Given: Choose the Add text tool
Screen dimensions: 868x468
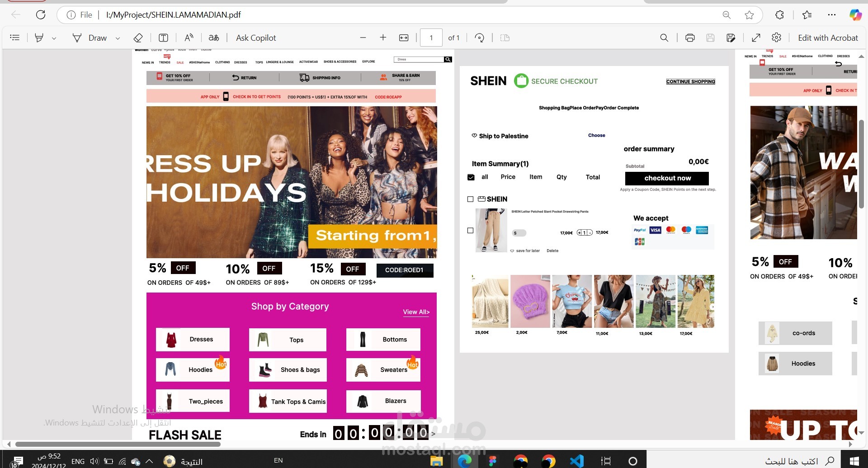Looking at the screenshot, I should click(x=163, y=38).
